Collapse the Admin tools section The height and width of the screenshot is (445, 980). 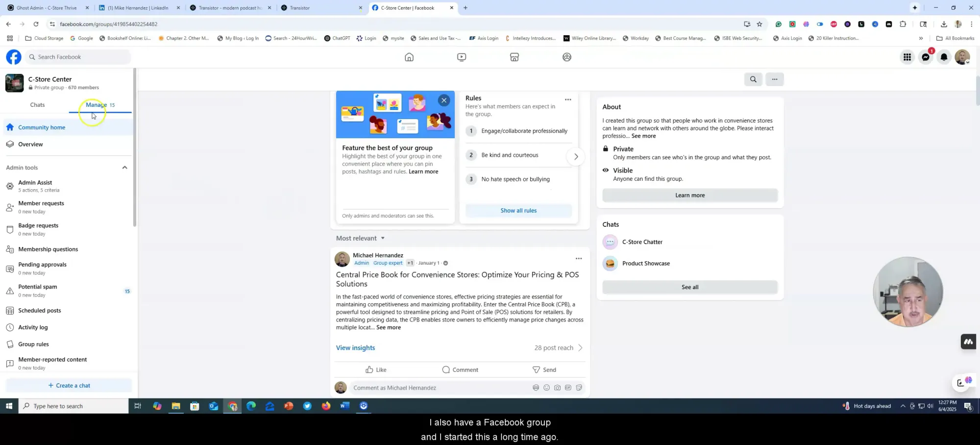[x=124, y=168]
